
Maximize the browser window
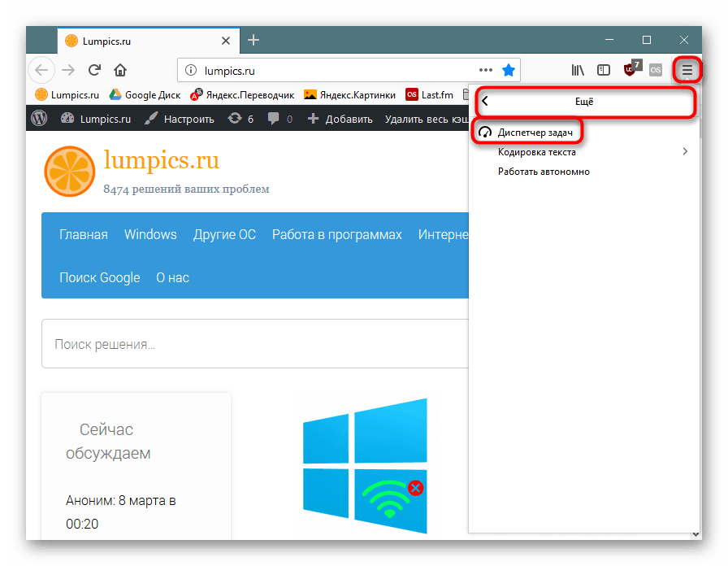pyautogui.click(x=647, y=41)
